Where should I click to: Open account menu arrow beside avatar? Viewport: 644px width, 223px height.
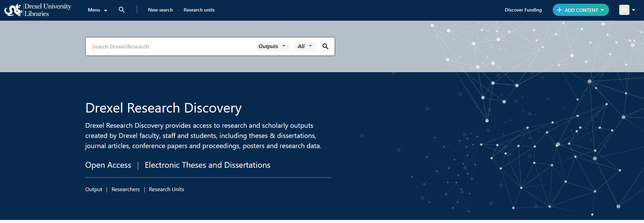pos(633,10)
